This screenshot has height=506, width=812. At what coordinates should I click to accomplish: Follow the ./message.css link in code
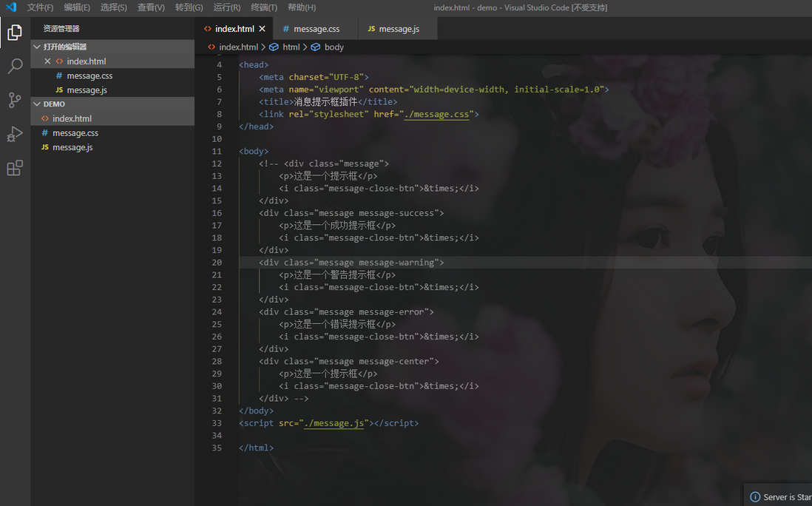(x=436, y=115)
